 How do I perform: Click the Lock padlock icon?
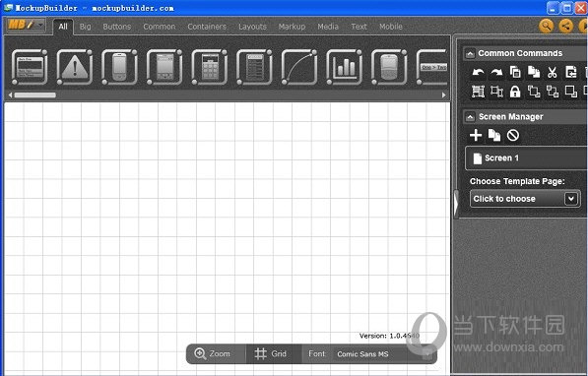[515, 92]
